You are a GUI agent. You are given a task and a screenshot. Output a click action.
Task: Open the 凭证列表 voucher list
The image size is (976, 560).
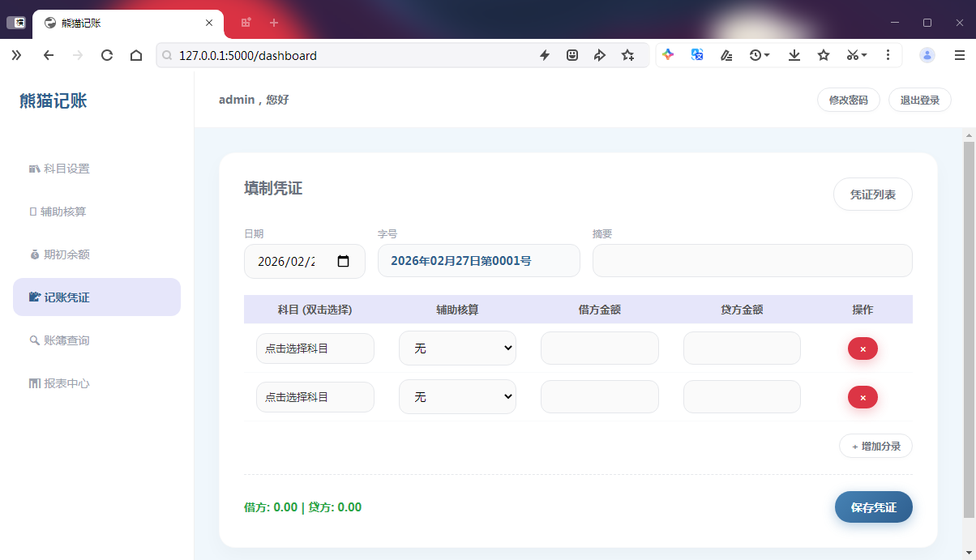(872, 195)
